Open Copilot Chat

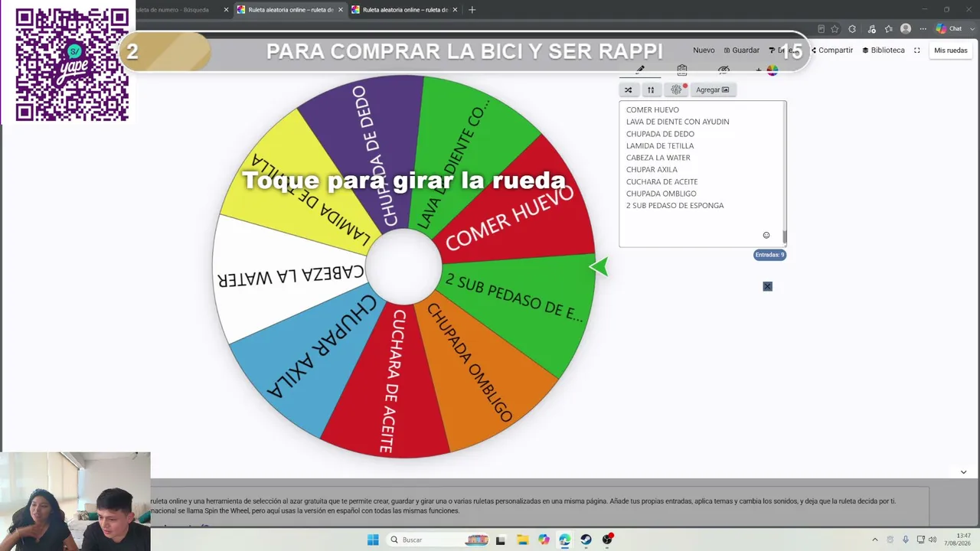pyautogui.click(x=949, y=29)
